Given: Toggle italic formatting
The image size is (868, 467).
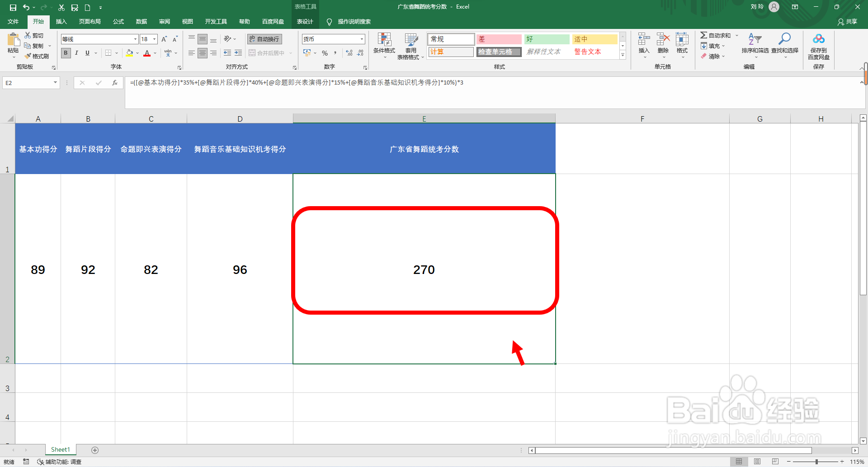Looking at the screenshot, I should click(x=76, y=53).
